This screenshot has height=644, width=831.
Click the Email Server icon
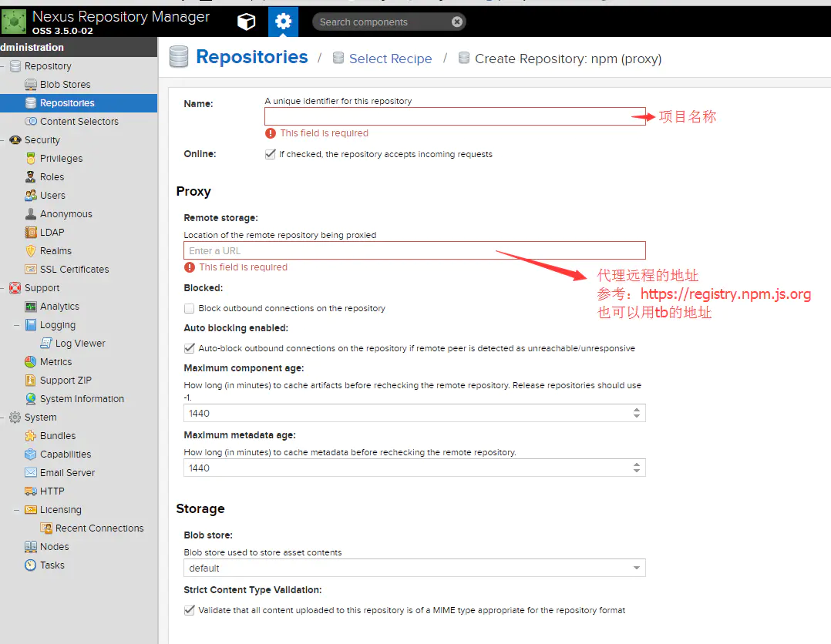click(x=31, y=472)
